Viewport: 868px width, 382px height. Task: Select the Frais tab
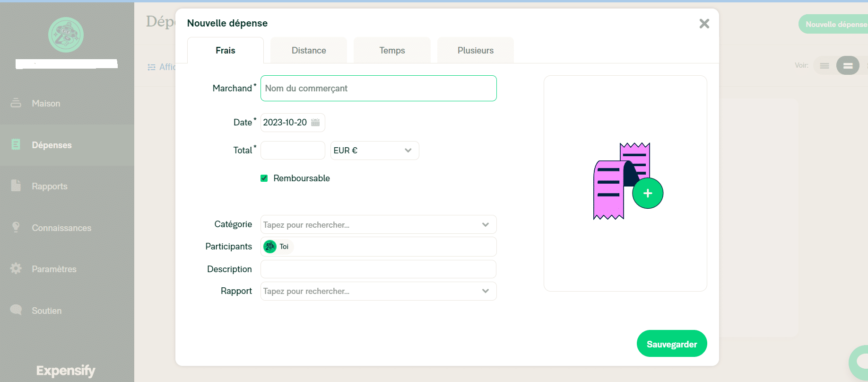tap(226, 50)
